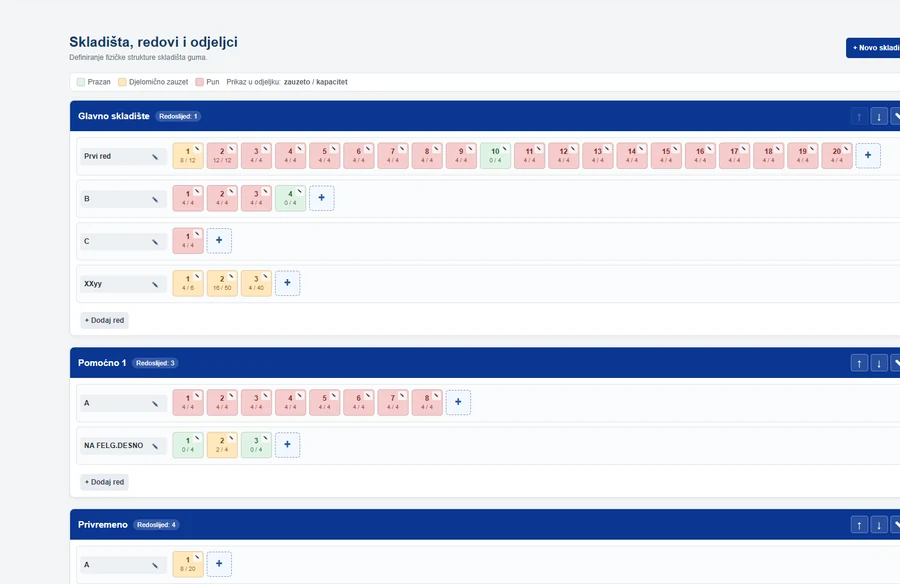Create a new warehouse with '+ Novo skladi…'
The height and width of the screenshot is (584, 900).
pyautogui.click(x=873, y=48)
